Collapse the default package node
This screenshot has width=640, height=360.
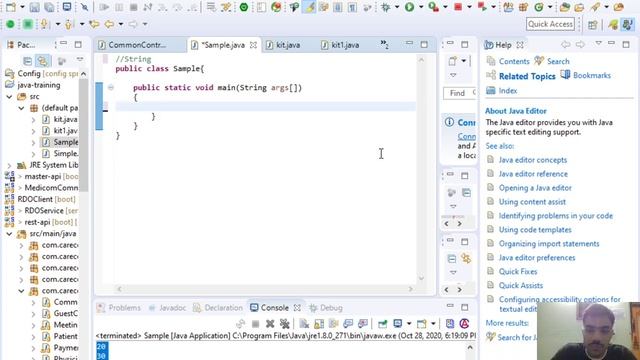pos(22,108)
